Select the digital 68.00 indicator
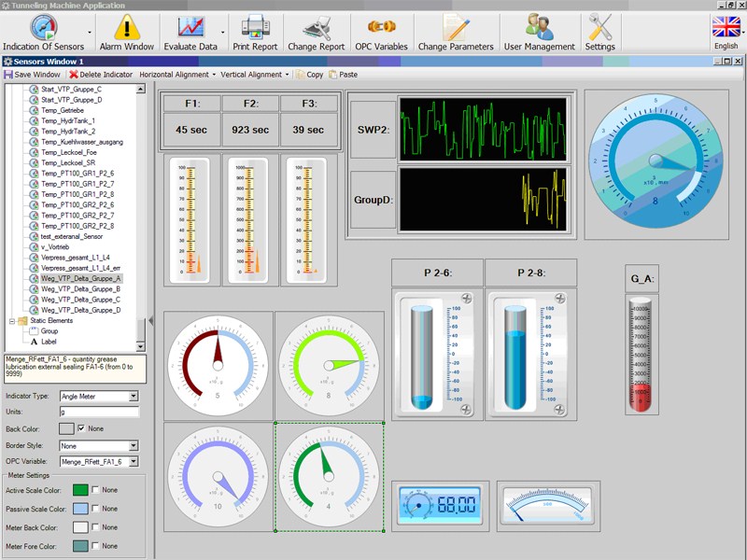This screenshot has height=560, width=747. [x=440, y=505]
